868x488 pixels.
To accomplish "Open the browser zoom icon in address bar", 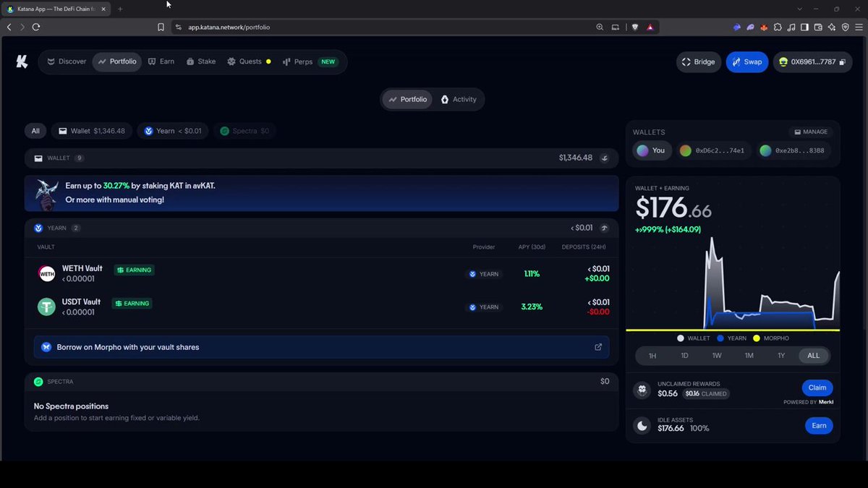I will (600, 27).
